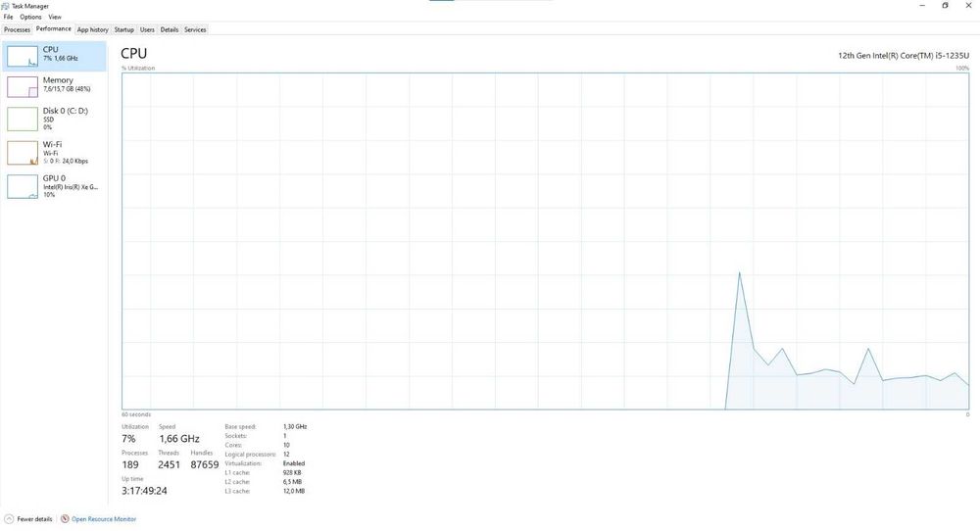The image size is (980, 531).
Task: Click the 2451 threads value
Action: click(x=169, y=464)
